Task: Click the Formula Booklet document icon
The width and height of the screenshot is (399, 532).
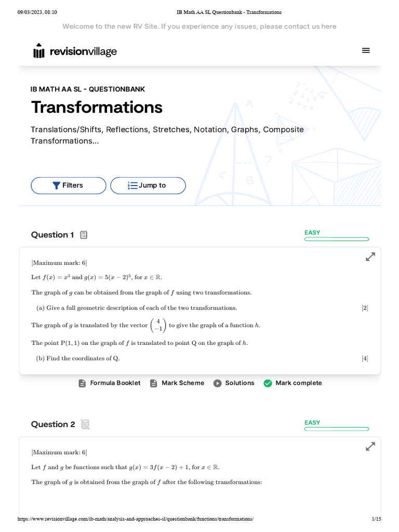Action: coord(82,383)
